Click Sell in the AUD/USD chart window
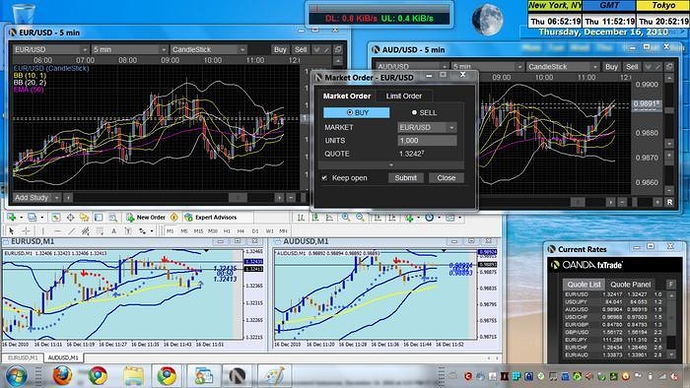The height and width of the screenshot is (388, 690). [632, 67]
